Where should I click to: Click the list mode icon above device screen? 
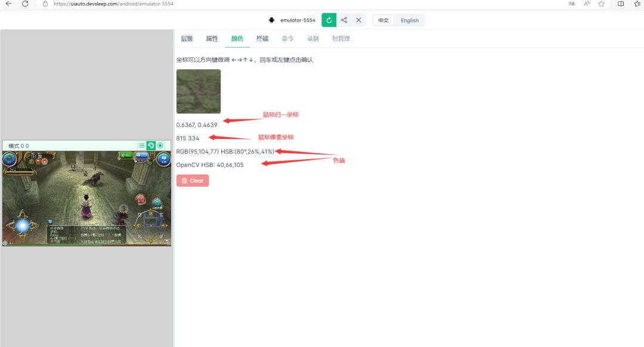pyautogui.click(x=142, y=146)
